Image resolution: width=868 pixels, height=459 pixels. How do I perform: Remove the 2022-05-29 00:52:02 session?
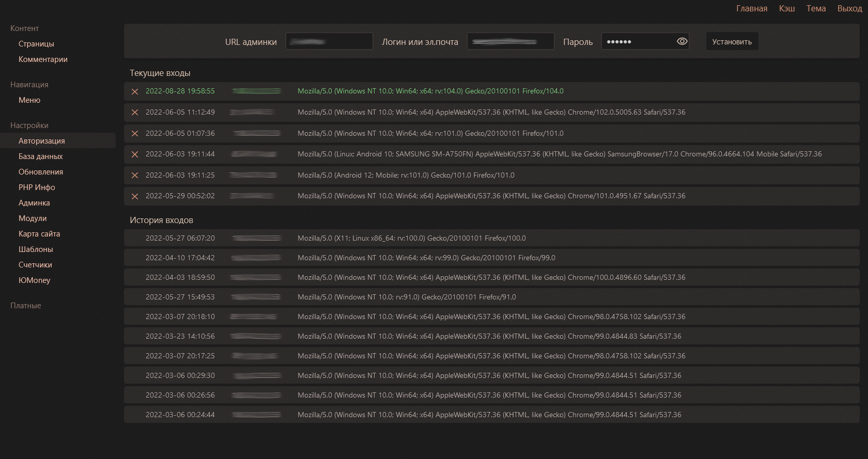pyautogui.click(x=135, y=196)
